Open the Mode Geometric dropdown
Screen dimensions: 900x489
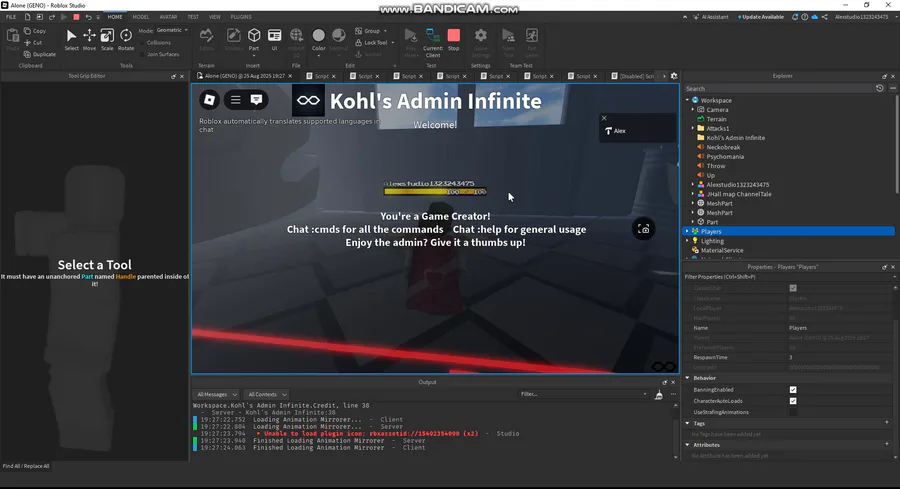point(172,30)
